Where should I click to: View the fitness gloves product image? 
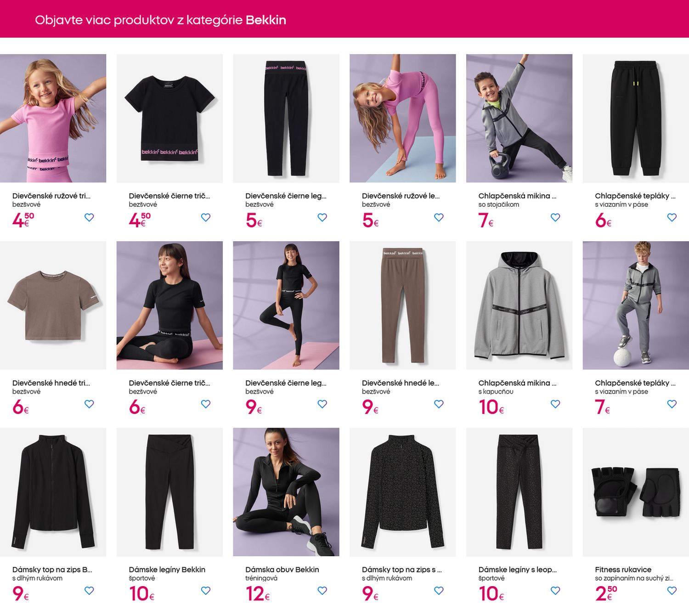[636, 492]
